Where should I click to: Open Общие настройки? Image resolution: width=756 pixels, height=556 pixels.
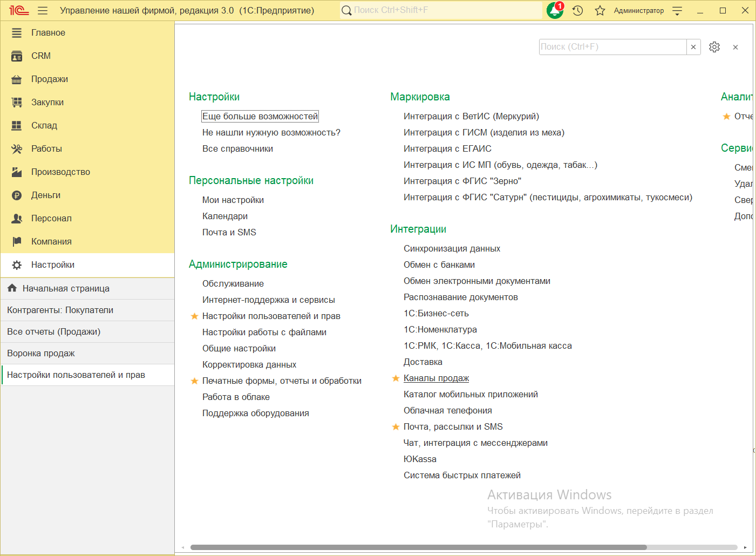(239, 349)
